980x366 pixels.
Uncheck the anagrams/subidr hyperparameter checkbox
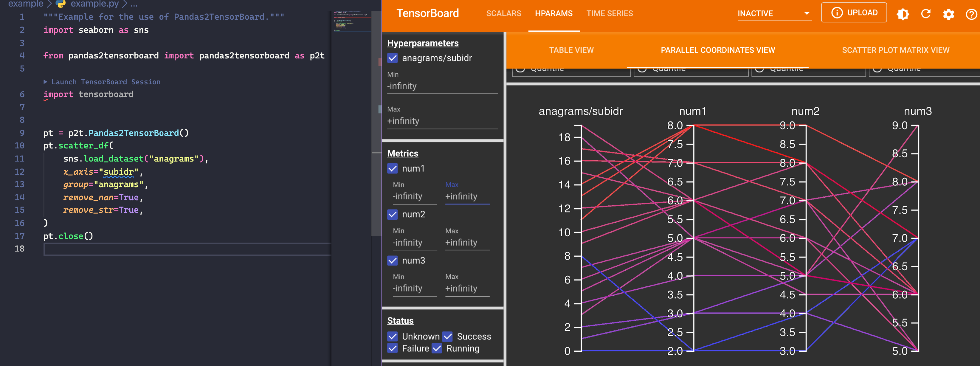tap(392, 58)
